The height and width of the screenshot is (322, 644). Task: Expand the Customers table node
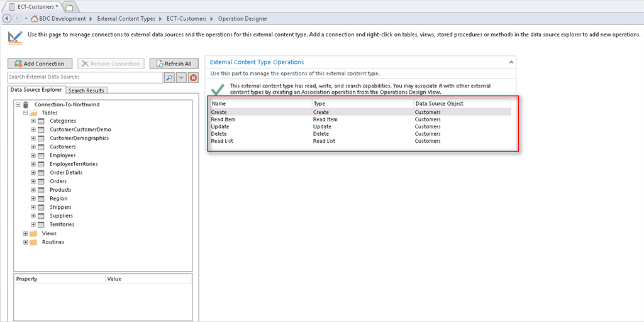(x=33, y=147)
